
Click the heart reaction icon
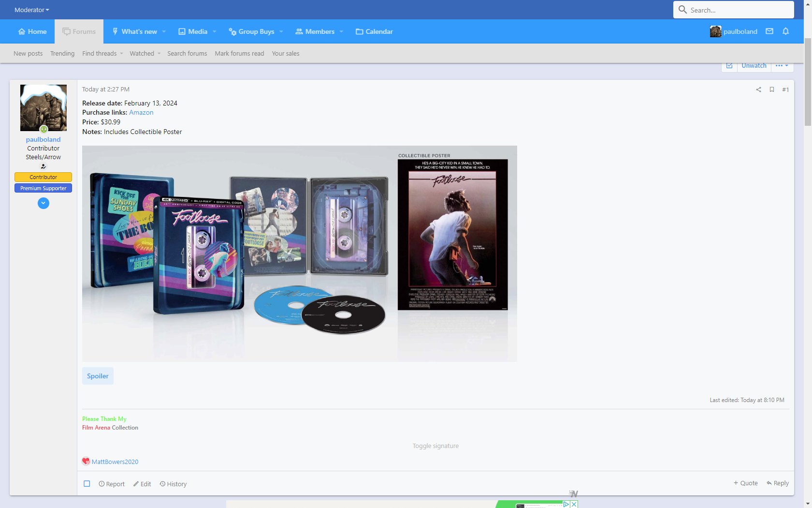tap(86, 461)
